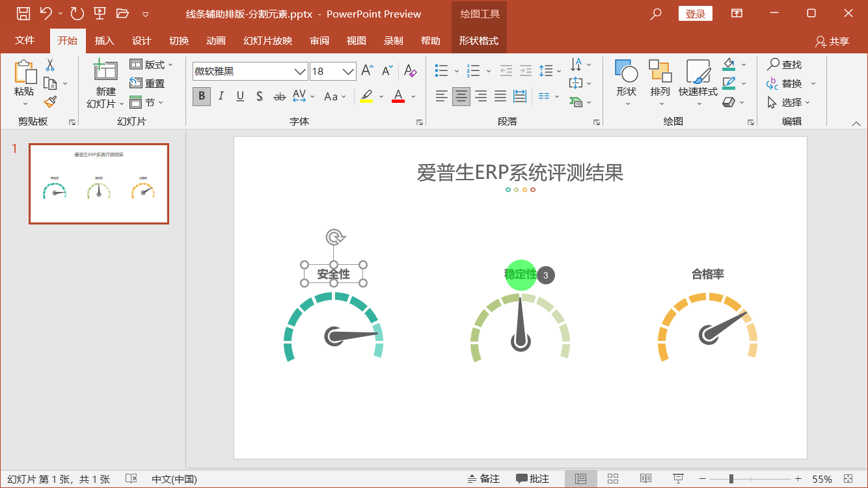Switch to the 幻灯片放映 tab

267,40
